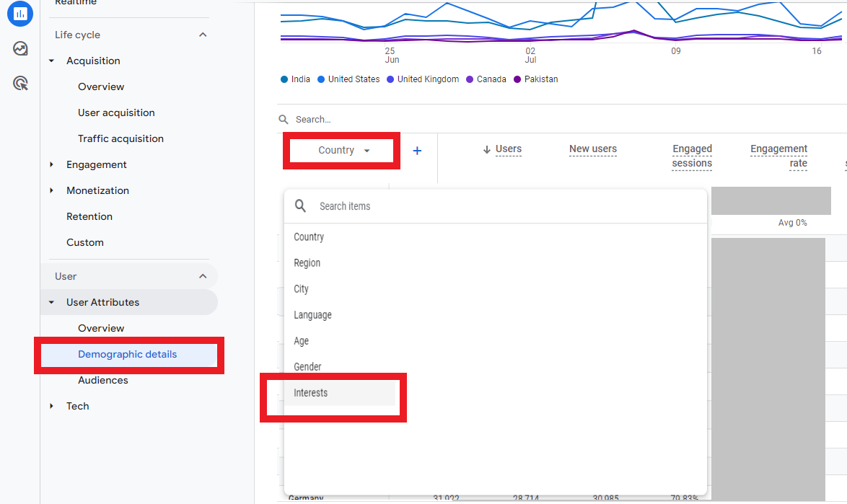Select Interests from the dimension list
The width and height of the screenshot is (847, 504).
[310, 393]
